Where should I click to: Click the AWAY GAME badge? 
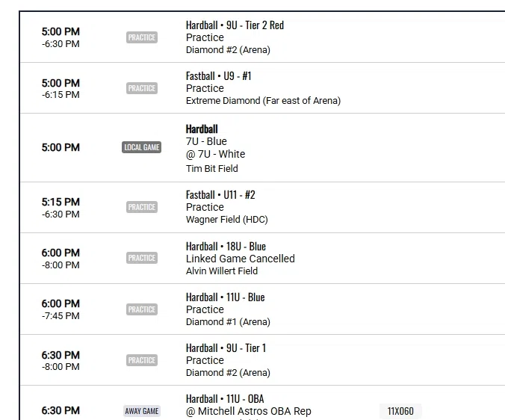point(141,411)
